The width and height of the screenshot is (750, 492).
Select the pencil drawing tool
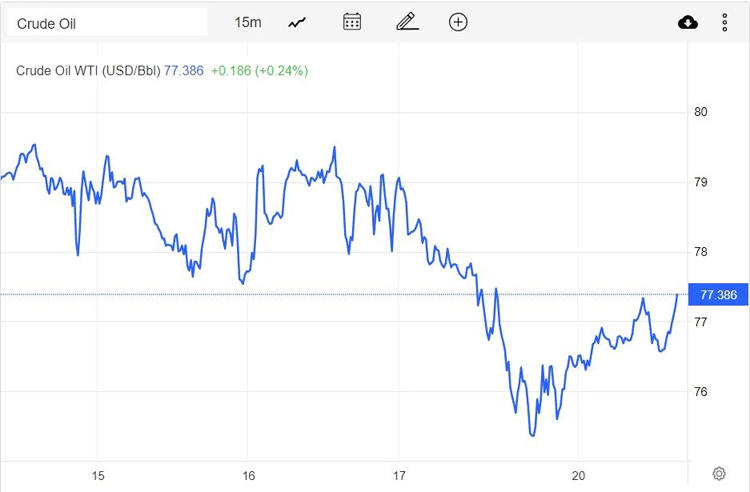405,22
